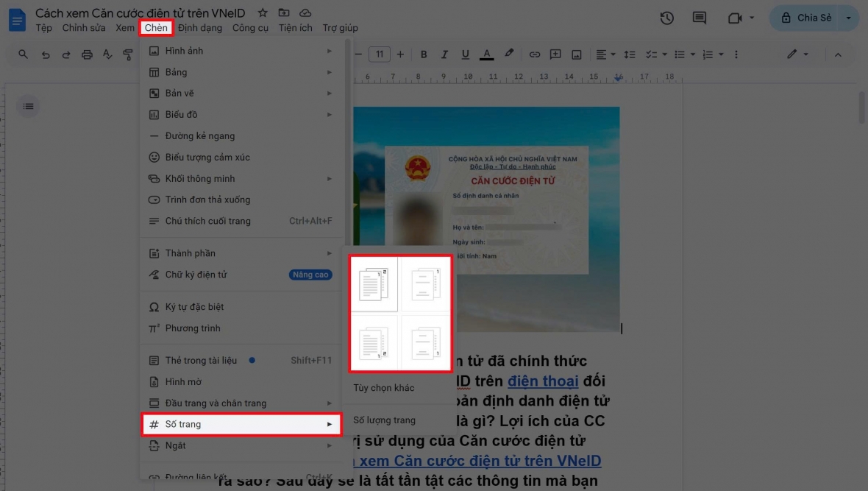This screenshot has width=868, height=491.
Task: Collapse the menus with chevron up
Action: tap(838, 54)
